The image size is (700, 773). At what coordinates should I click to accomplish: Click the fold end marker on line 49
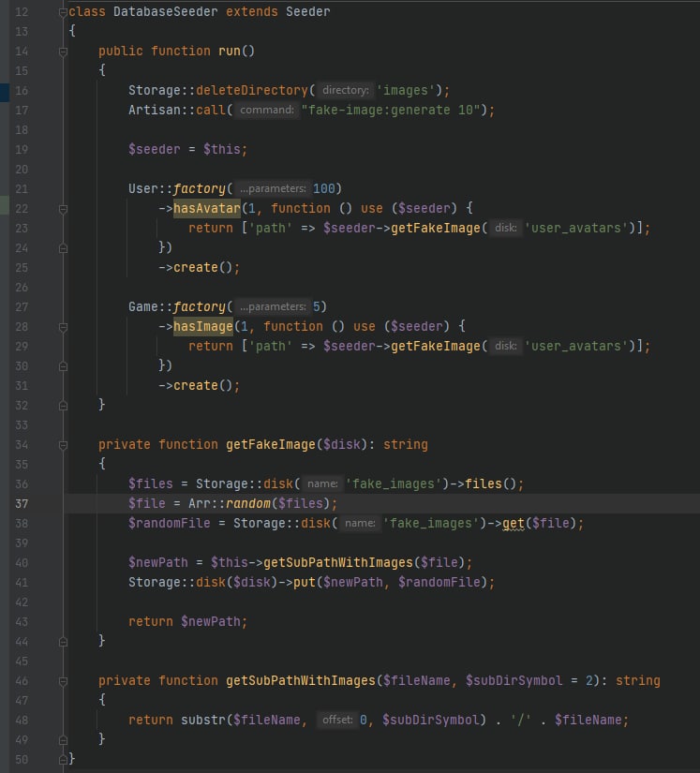click(x=63, y=739)
